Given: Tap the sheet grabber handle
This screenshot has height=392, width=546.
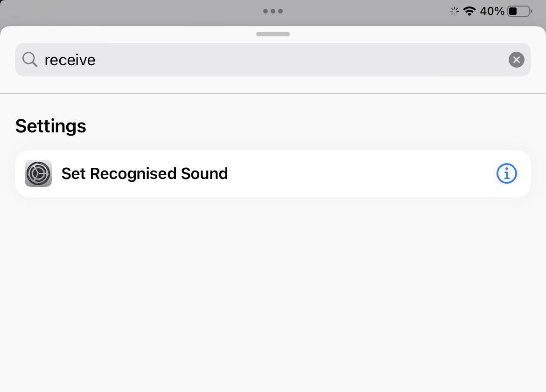Looking at the screenshot, I should pos(273,34).
